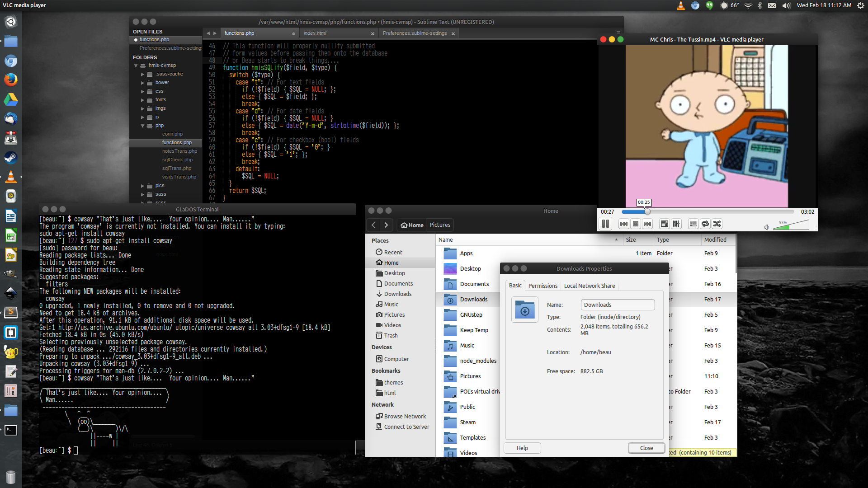
Task: Click the Name field containing Downloads
Action: point(618,305)
